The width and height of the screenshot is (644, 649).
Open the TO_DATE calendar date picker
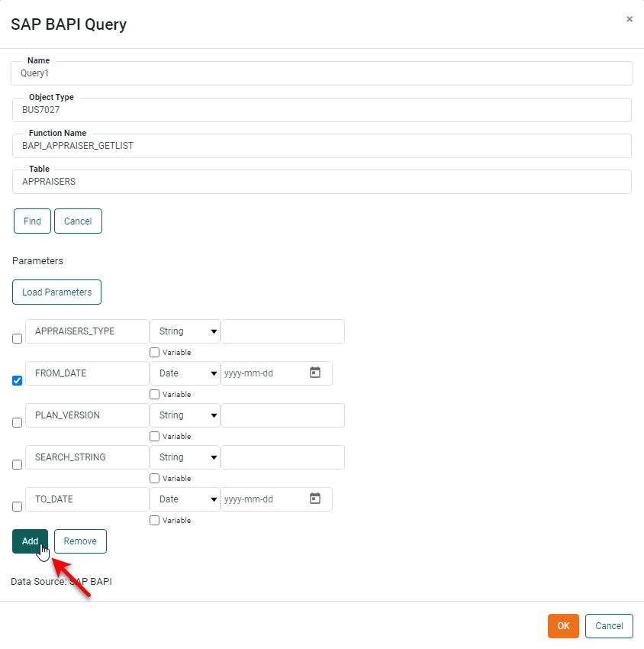coord(315,499)
